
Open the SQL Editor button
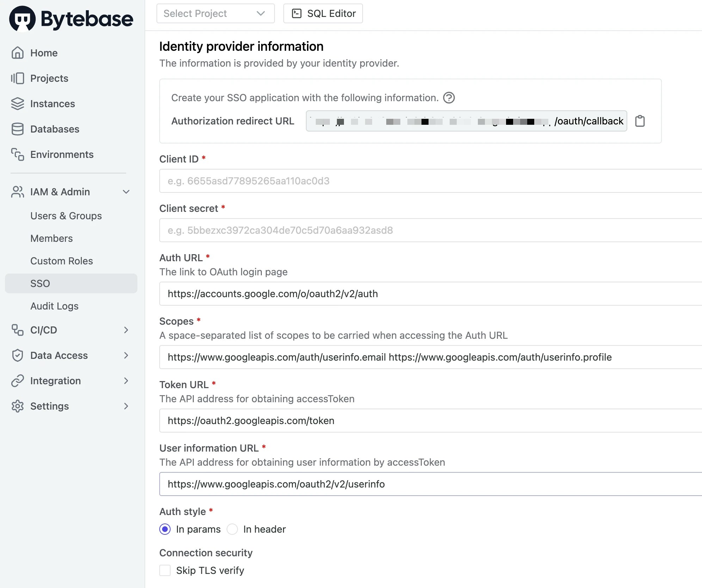[x=323, y=13]
